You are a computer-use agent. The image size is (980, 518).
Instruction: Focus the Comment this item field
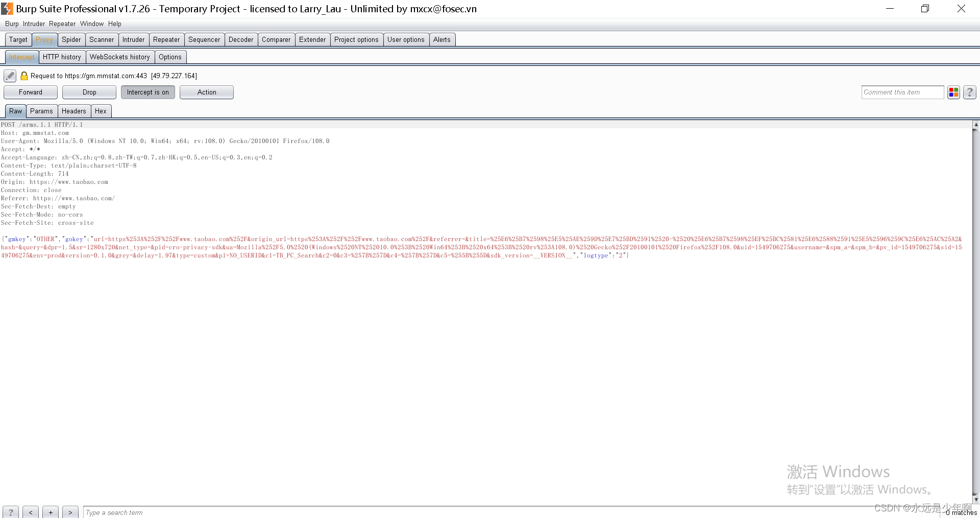pos(902,92)
